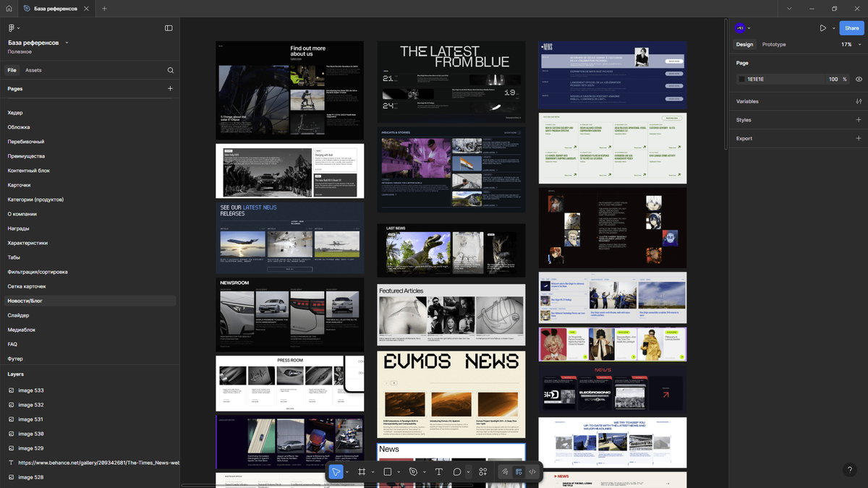
Task: Open title bar tabs dropdown chevron
Action: [x=789, y=9]
